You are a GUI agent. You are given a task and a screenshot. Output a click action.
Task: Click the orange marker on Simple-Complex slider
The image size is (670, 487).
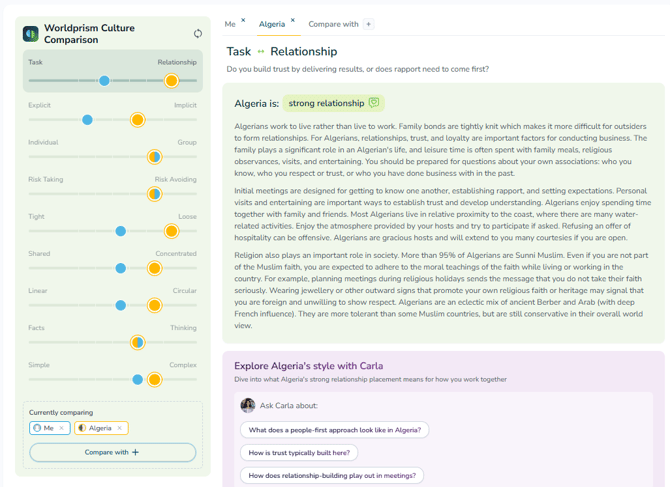154,379
